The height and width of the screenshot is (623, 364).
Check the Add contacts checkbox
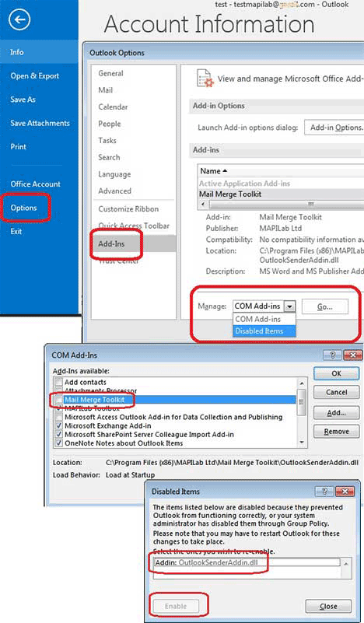tap(59, 382)
